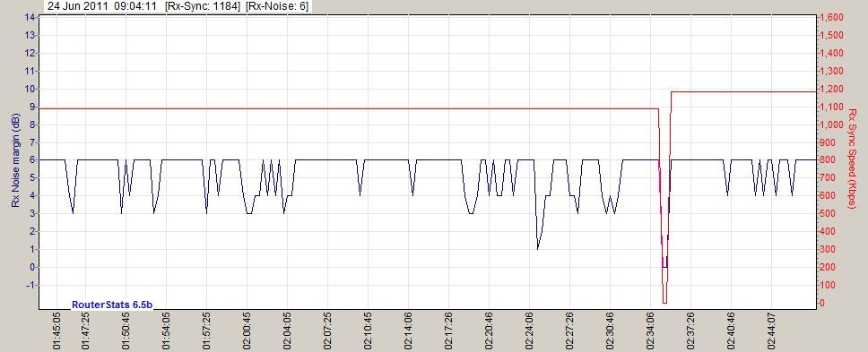Screen dimensions: 868x352
Task: Select the [Rx-Sync: 1184] readout
Action: (x=203, y=6)
